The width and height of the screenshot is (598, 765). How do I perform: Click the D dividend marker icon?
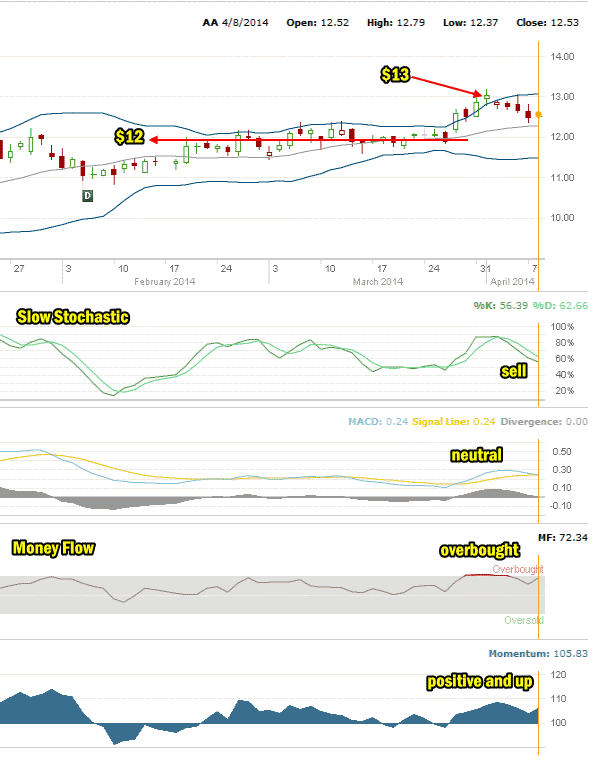tap(87, 196)
